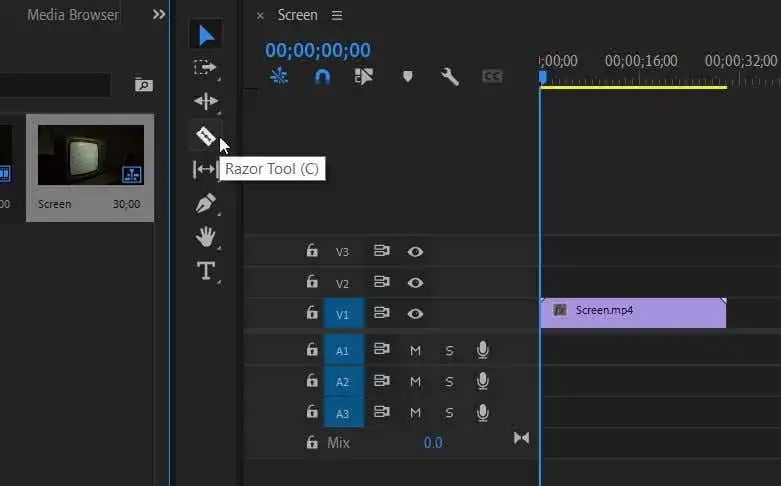Screen dimensions: 781x486
Task: Solo audio track A1
Action: (x=449, y=351)
